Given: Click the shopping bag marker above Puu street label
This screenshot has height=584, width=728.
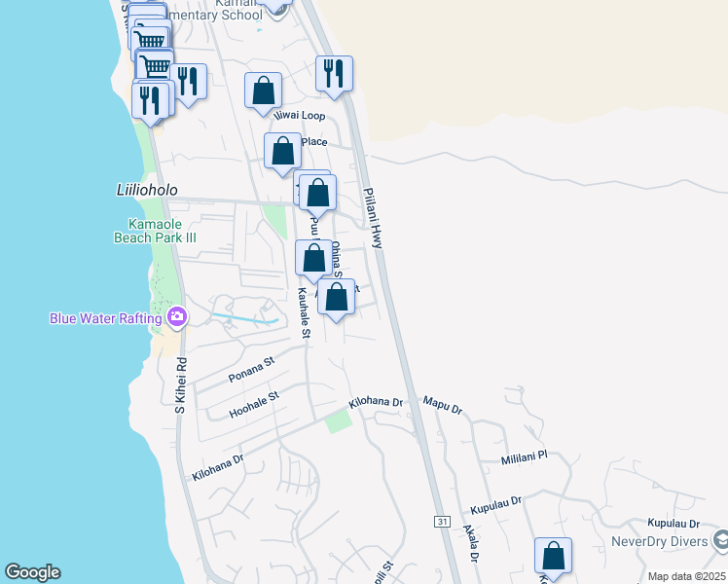Looking at the screenshot, I should click(317, 194).
